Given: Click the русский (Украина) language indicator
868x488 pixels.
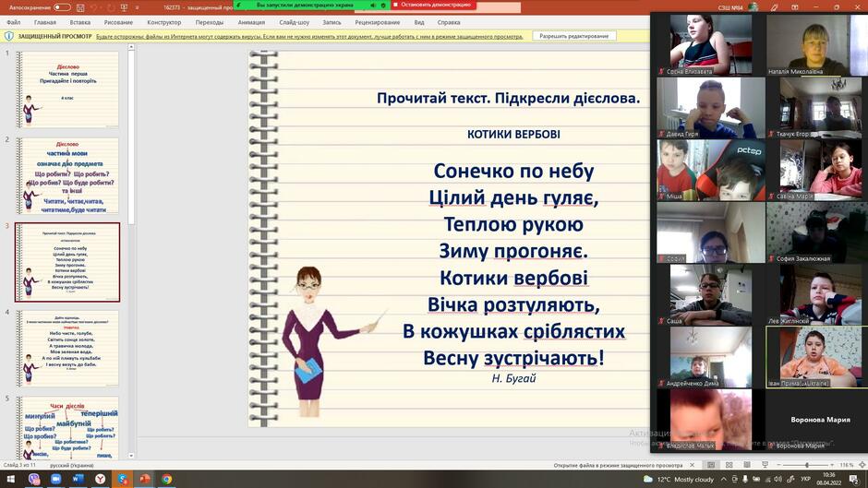Looking at the screenshot, I should 71,465.
